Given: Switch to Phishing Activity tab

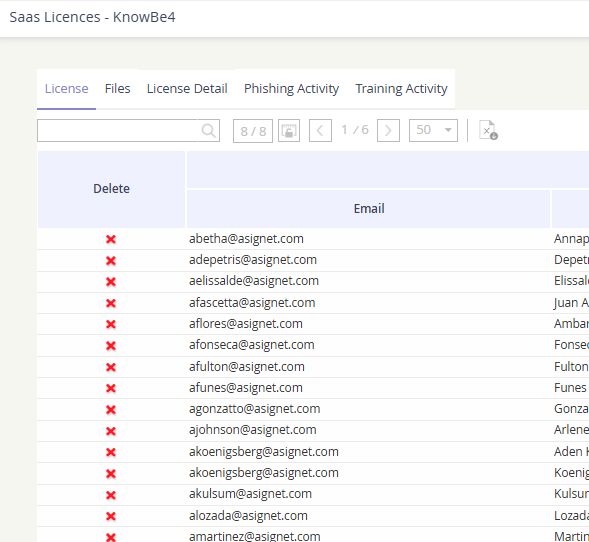Looking at the screenshot, I should click(x=291, y=89).
